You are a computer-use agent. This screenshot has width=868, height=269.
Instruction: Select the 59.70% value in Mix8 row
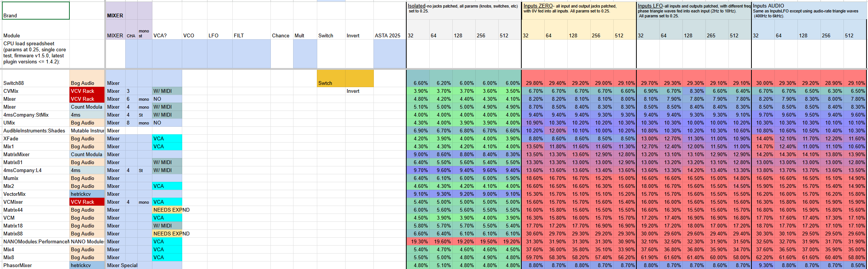[533, 257]
